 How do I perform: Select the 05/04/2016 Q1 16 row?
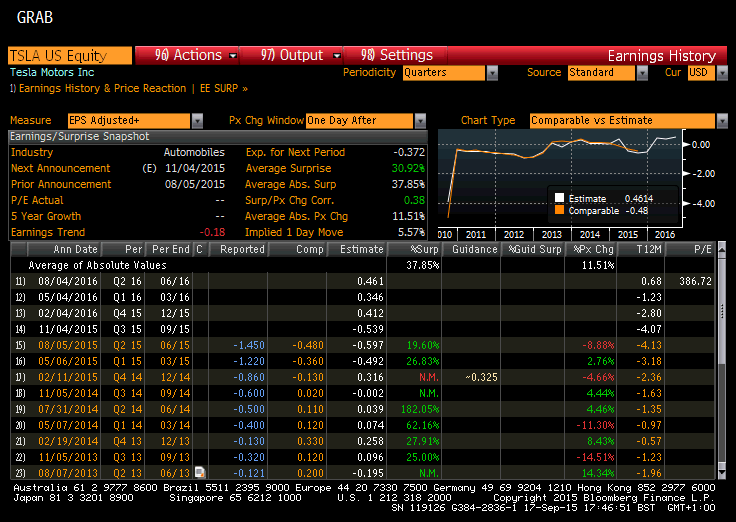tap(362, 297)
